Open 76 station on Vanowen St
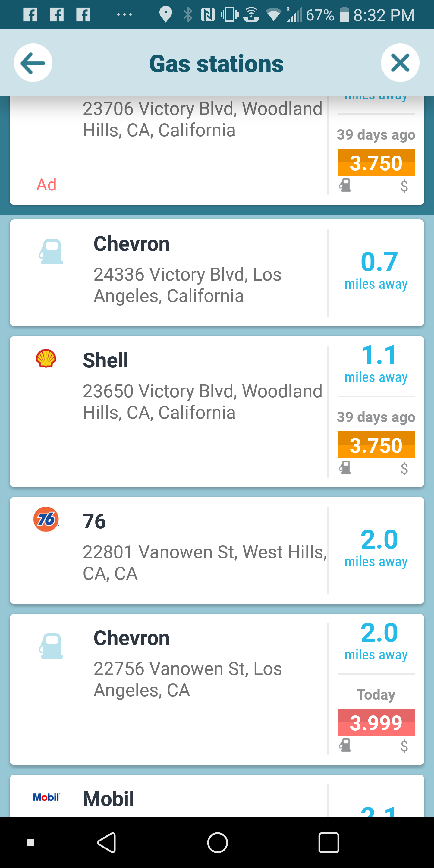The width and height of the screenshot is (434, 868). click(217, 551)
